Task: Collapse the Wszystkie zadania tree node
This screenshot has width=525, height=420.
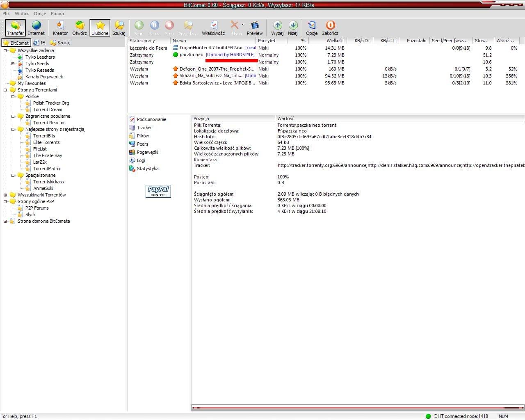Action: pos(5,50)
